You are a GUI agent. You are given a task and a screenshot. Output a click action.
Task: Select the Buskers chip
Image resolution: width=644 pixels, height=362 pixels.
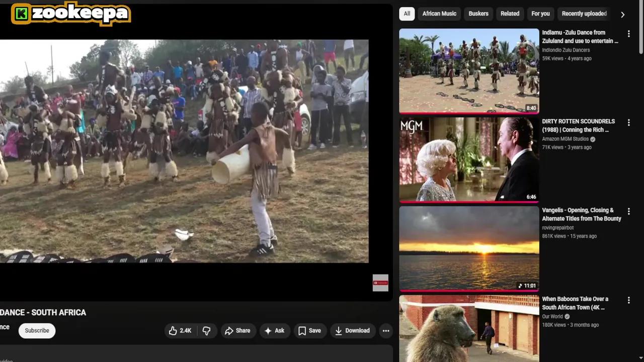click(478, 14)
